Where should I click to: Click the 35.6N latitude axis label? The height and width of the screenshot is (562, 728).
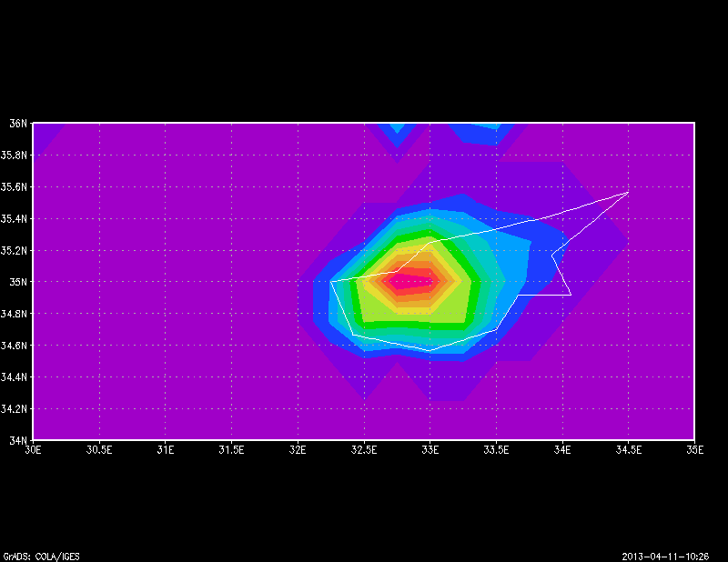[x=14, y=187]
